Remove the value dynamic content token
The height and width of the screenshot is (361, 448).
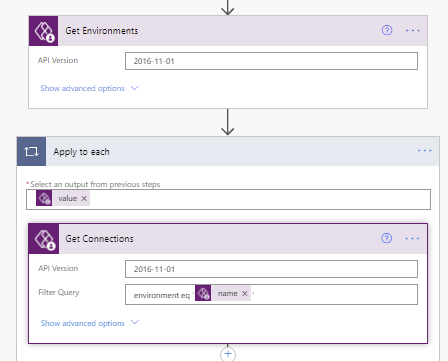84,198
